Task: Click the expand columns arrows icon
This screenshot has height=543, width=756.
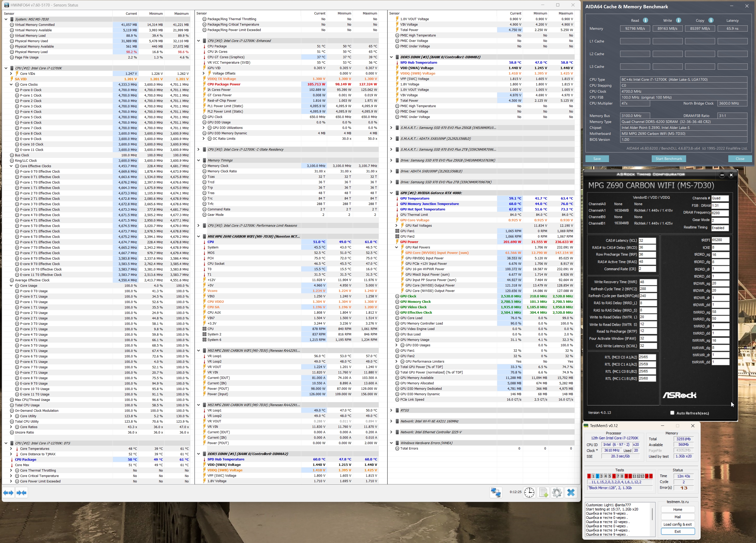Action: coord(8,493)
